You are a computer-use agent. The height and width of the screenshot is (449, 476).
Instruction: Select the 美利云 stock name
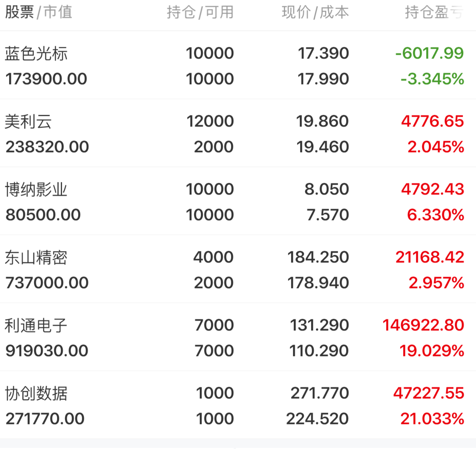pyautogui.click(x=28, y=122)
